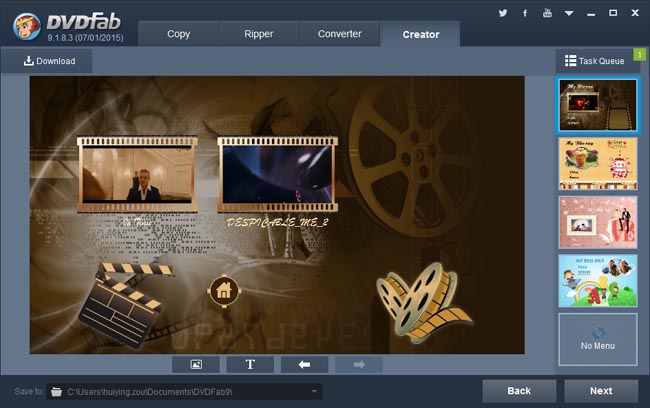Click the Back button

[x=519, y=391]
